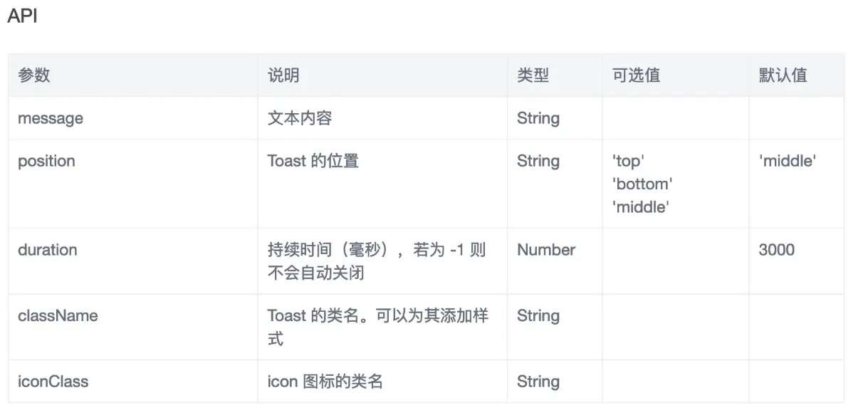The image size is (868, 420).
Task: Select the className parameter cell
Action: tap(58, 315)
